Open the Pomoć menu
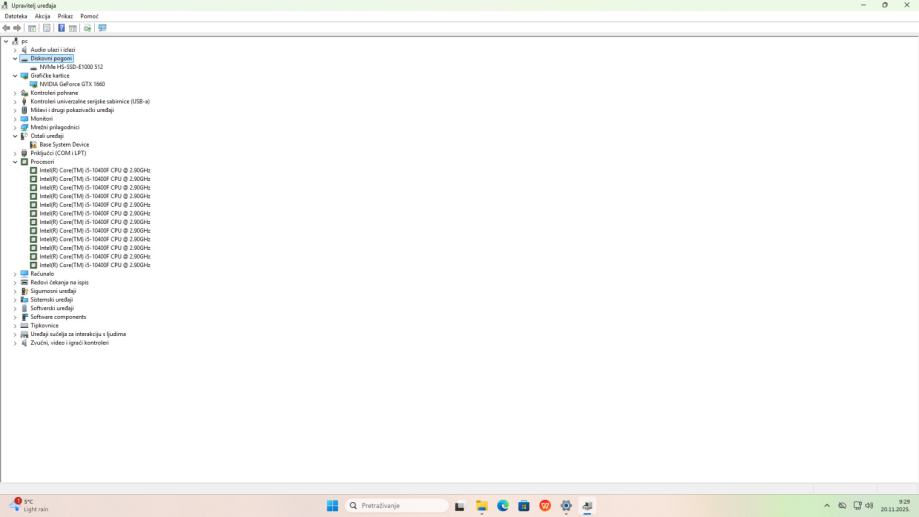Image resolution: width=919 pixels, height=517 pixels. point(90,16)
